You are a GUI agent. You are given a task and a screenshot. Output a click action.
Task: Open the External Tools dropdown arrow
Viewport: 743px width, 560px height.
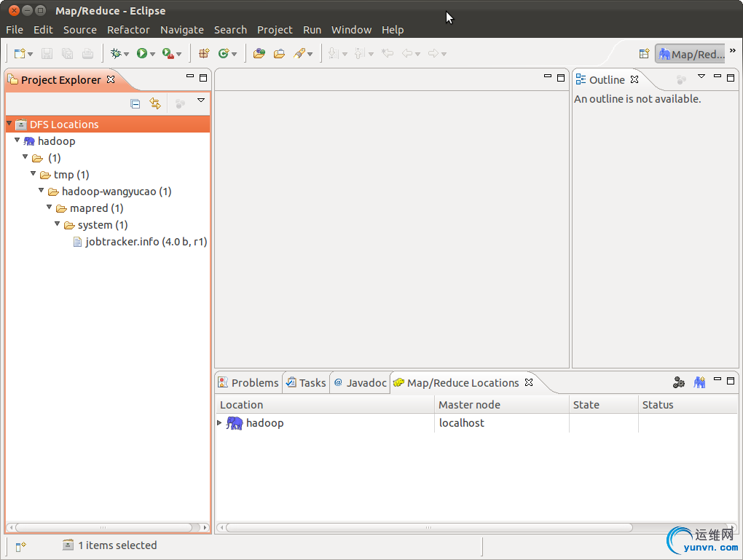[178, 54]
